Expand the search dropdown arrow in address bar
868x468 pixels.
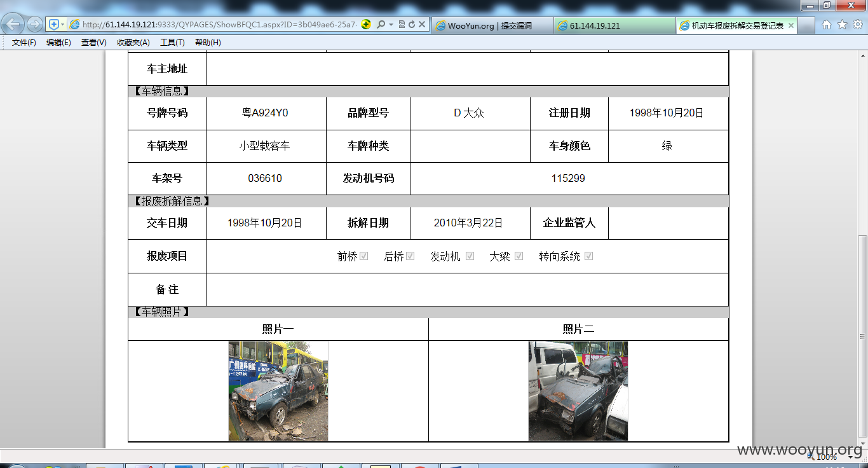pos(391,25)
